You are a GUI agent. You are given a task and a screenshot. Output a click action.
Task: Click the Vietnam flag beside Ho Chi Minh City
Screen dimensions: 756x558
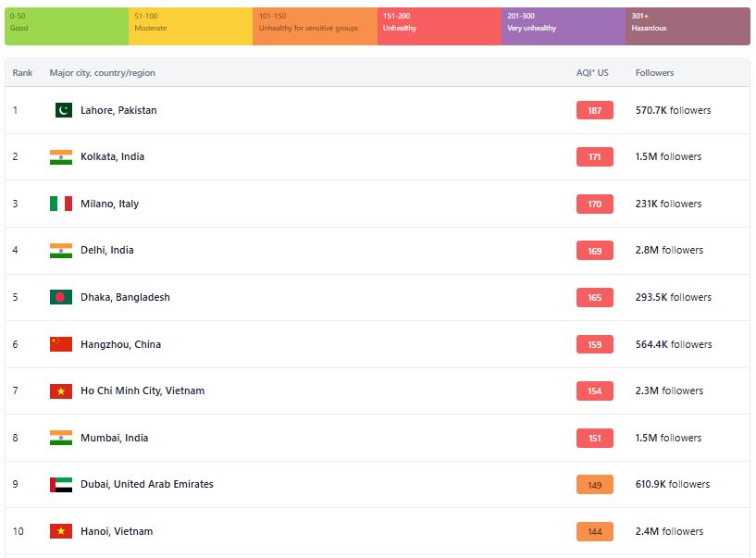click(61, 391)
